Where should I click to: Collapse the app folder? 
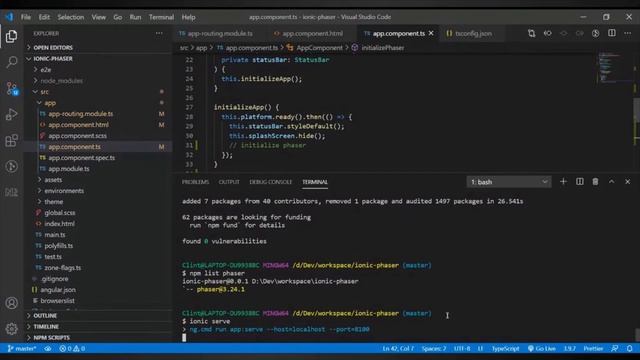[x=50, y=103]
